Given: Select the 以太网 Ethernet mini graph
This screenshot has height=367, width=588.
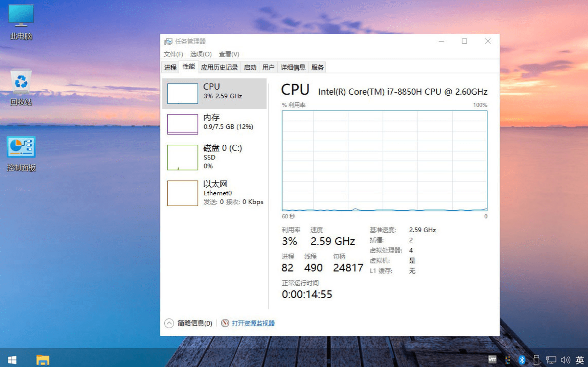Looking at the screenshot, I should [182, 193].
